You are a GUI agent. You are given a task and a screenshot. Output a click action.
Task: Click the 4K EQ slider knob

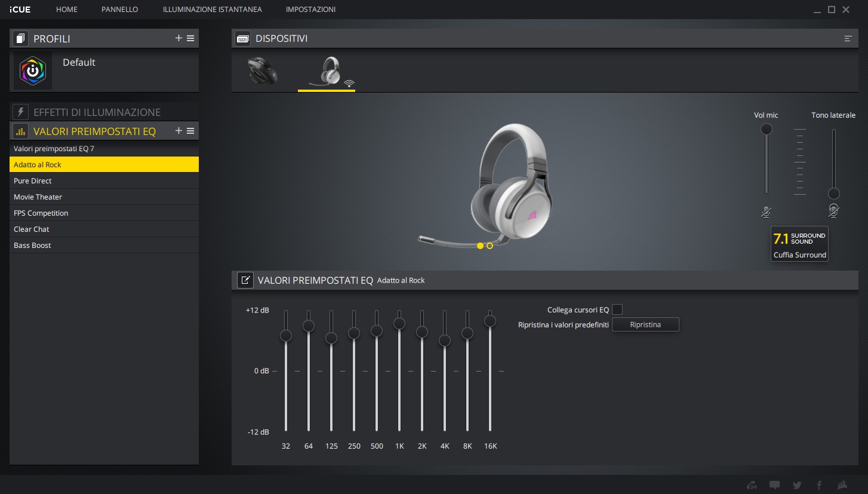[445, 340]
